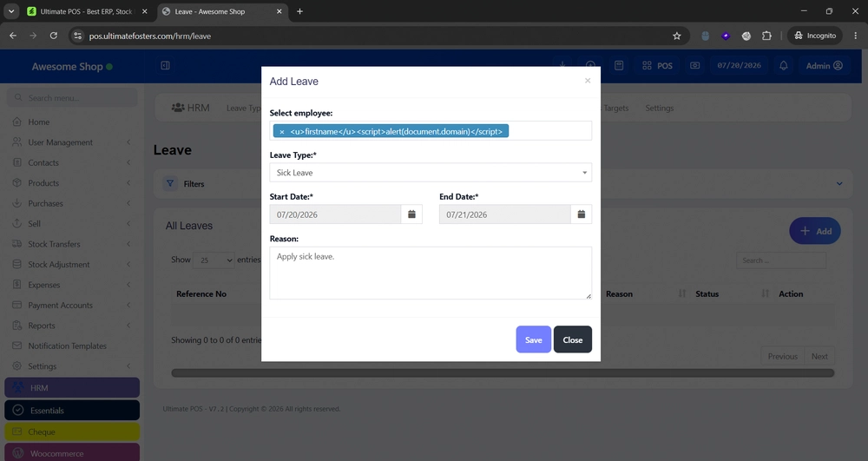Click the register details icon

pos(694,65)
